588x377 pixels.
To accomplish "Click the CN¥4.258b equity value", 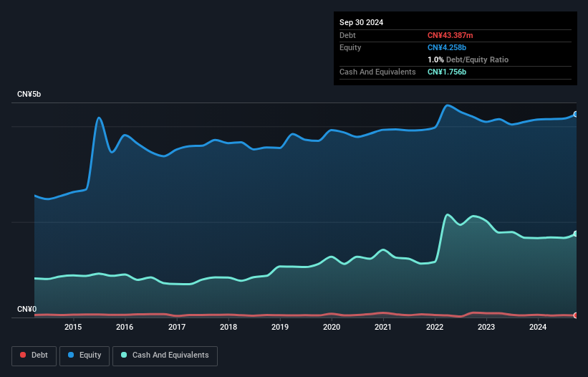I will click(x=447, y=47).
